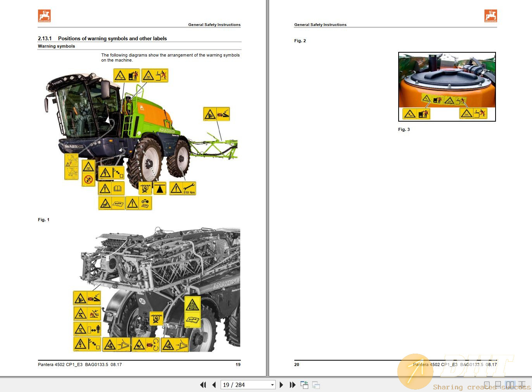Viewport: 532px width, 392px height.
Task: Click the previous view button
Action: (304, 385)
